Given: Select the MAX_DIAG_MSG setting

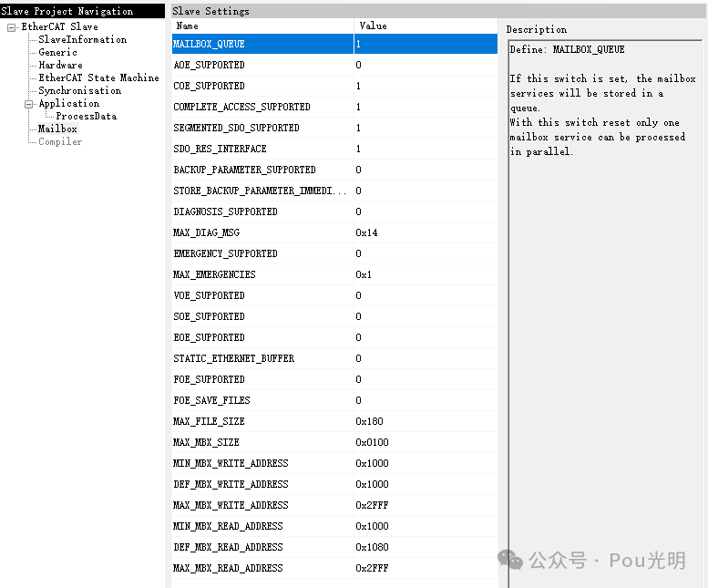Looking at the screenshot, I should point(334,232).
